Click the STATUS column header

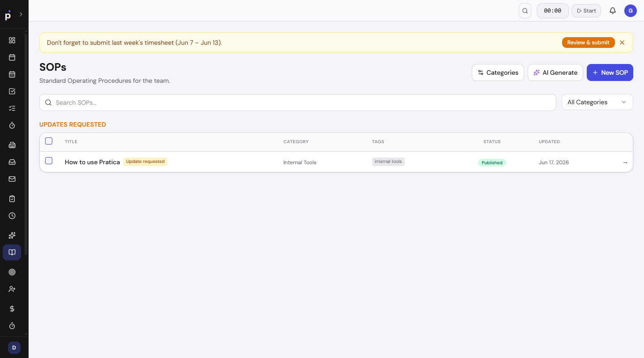click(x=492, y=142)
